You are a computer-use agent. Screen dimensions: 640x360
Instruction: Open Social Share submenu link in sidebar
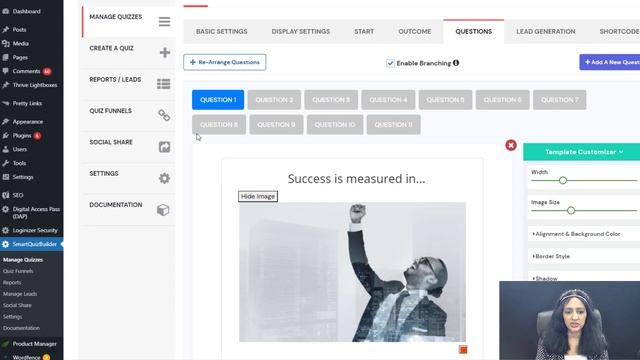pyautogui.click(x=17, y=305)
